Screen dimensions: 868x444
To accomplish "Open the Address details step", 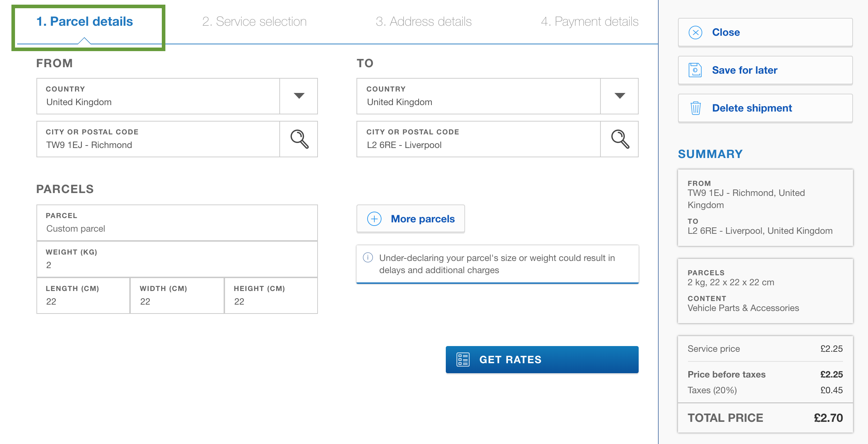I will coord(424,21).
